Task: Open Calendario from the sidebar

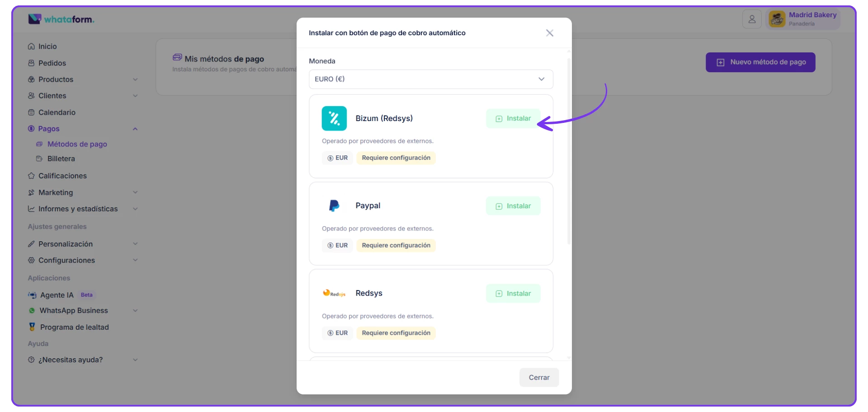Action: [x=57, y=112]
